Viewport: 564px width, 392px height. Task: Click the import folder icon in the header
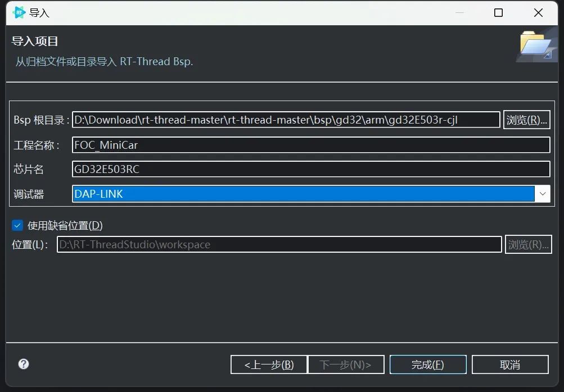coord(536,45)
